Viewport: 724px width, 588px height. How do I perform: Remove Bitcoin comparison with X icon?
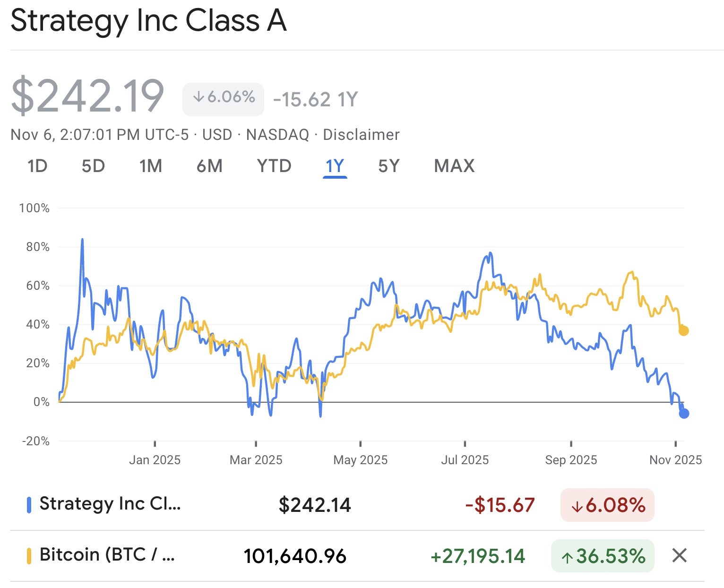tap(679, 555)
